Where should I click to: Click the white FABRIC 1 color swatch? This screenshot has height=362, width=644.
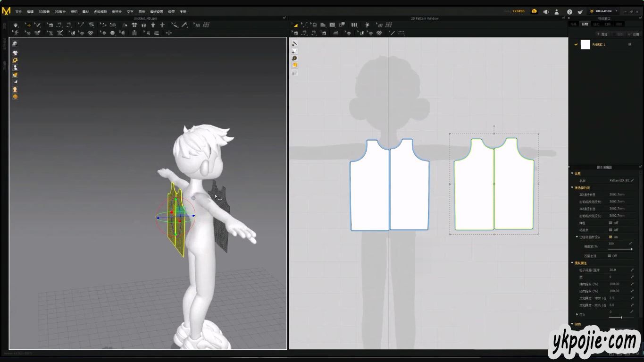pos(585,44)
